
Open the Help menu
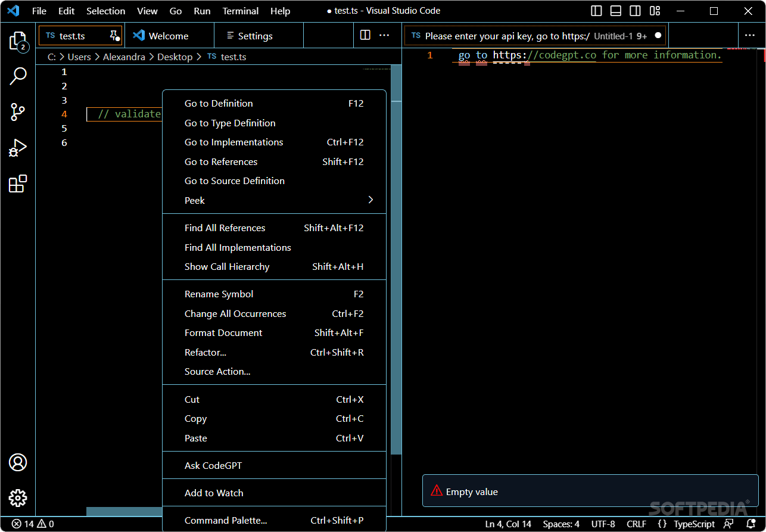(x=280, y=11)
